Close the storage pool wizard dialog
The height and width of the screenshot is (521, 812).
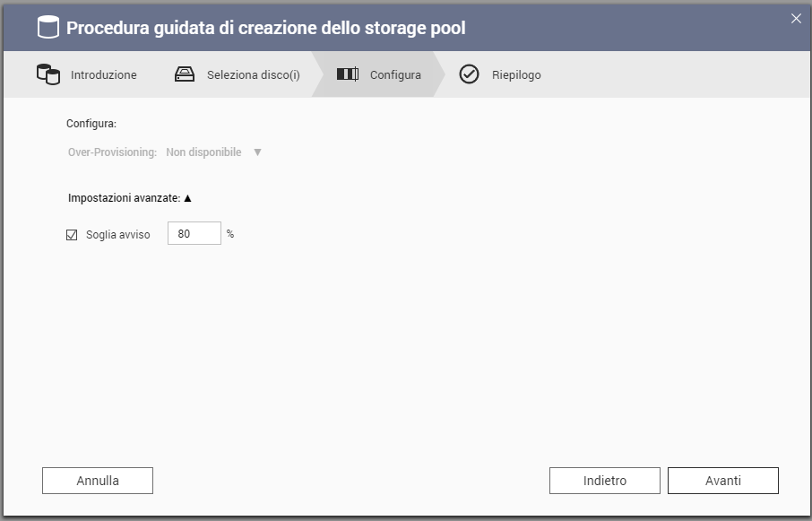796,19
